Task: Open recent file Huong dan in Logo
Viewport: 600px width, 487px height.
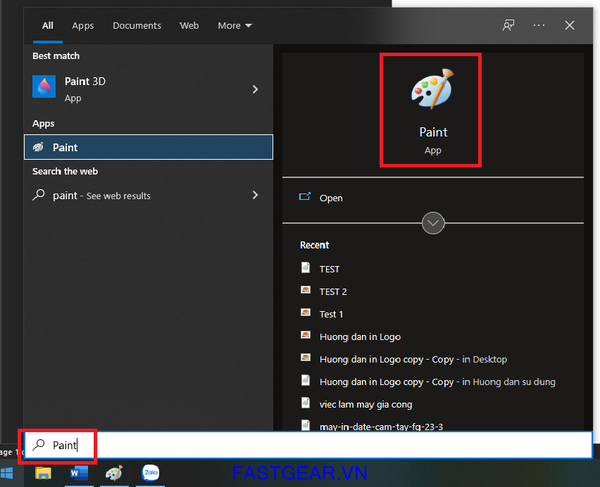Action: pos(360,337)
